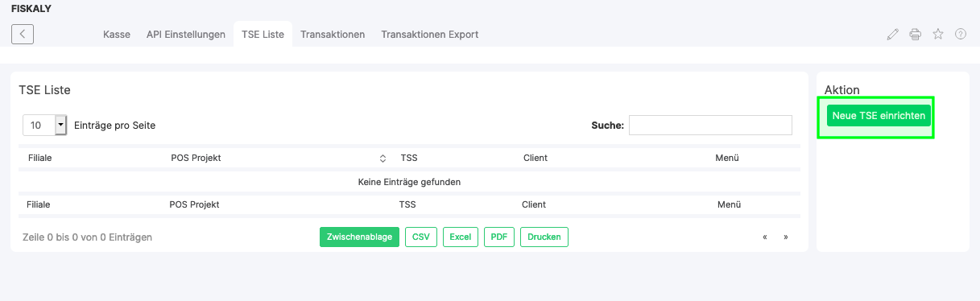Go to previous page with « arrow
Viewport: 980px width, 301px height.
point(765,237)
